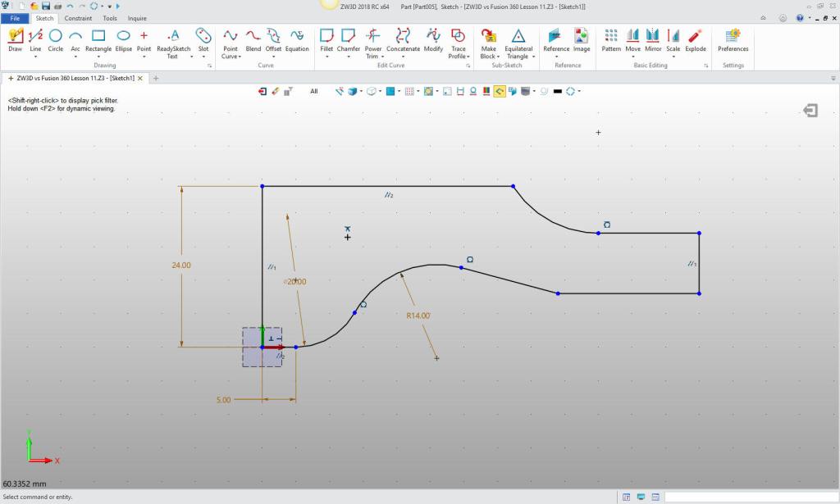
Task: Exit sketch using the top-right exit arrow
Action: [810, 111]
